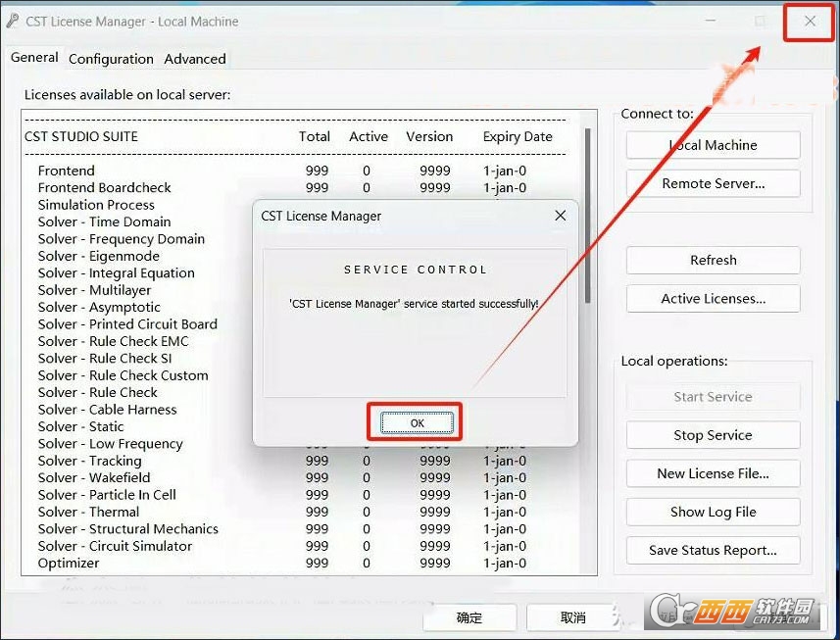Image resolution: width=840 pixels, height=640 pixels.
Task: Select Solver - Frequency Domain
Action: pos(122,239)
